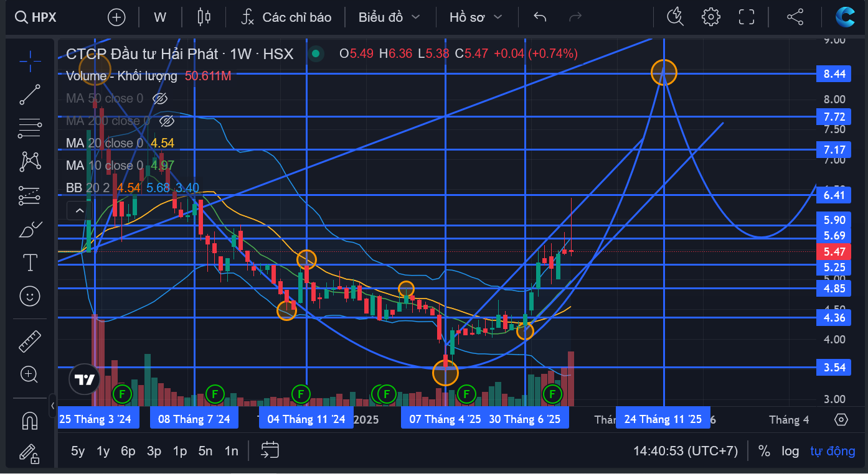Toggle magnet snapping mode

(x=30, y=421)
